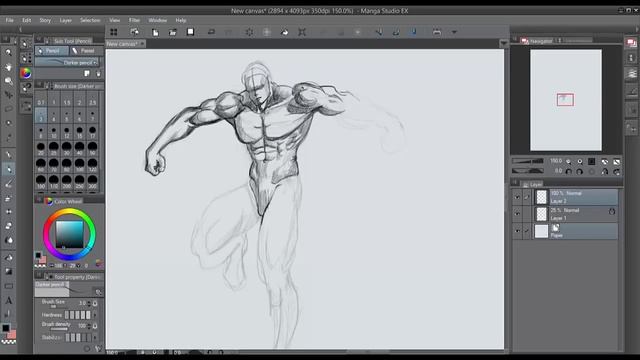Expand Hardness options arrow
The width and height of the screenshot is (640, 360).
(x=95, y=315)
